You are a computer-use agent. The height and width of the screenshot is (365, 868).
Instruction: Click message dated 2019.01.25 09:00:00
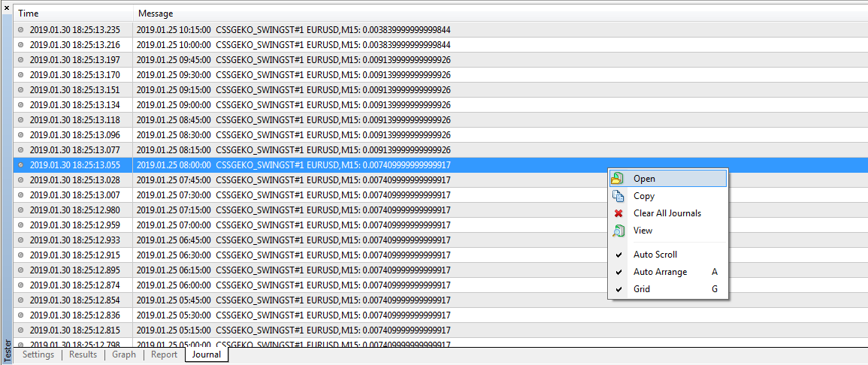tap(293, 104)
